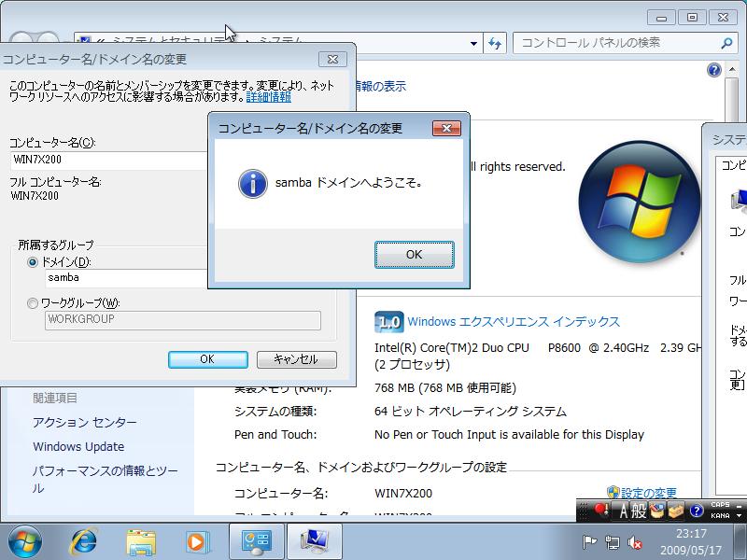The height and width of the screenshot is (560, 747).
Task: Click the search magnifier icon
Action: 726,43
